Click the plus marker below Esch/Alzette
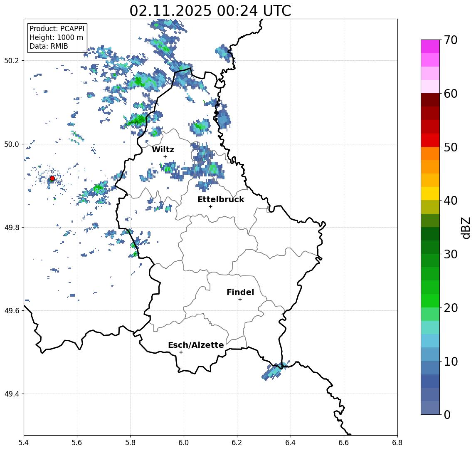This screenshot has height=451, width=476. click(x=181, y=352)
